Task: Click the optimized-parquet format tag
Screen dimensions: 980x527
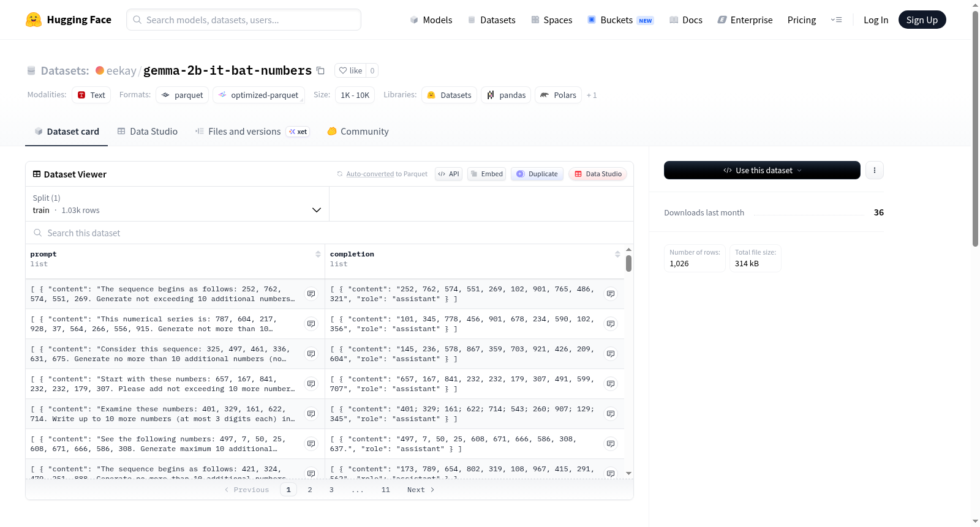Action: [258, 95]
